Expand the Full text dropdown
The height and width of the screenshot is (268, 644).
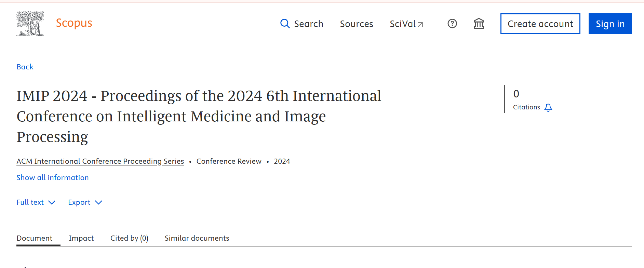point(36,202)
